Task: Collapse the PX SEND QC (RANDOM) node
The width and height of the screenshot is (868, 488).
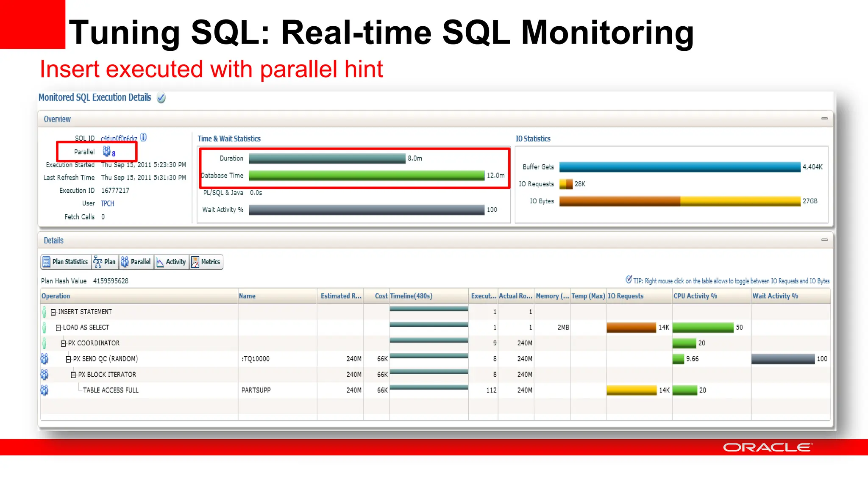Action: 68,359
